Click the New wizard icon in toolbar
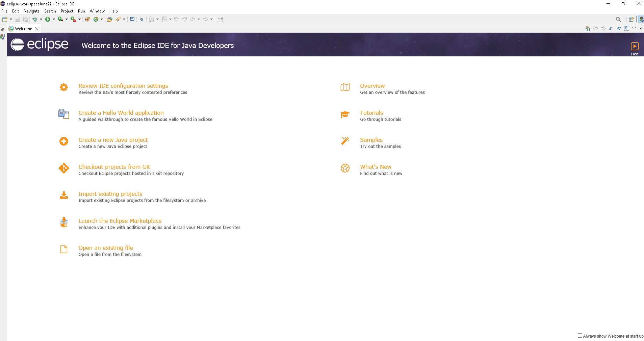Viewport: 644px width, 341px height. pos(5,19)
